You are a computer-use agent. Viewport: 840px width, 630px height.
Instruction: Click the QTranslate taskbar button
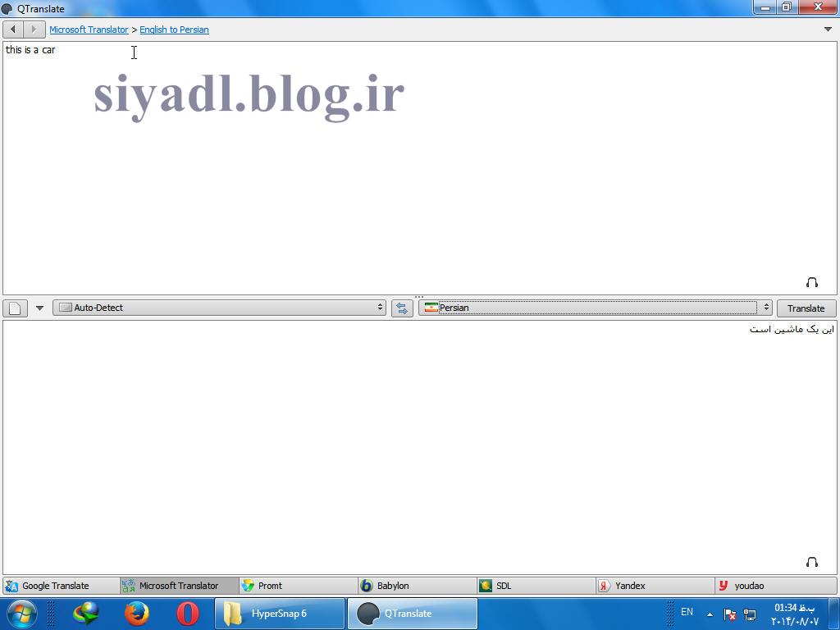click(x=413, y=614)
